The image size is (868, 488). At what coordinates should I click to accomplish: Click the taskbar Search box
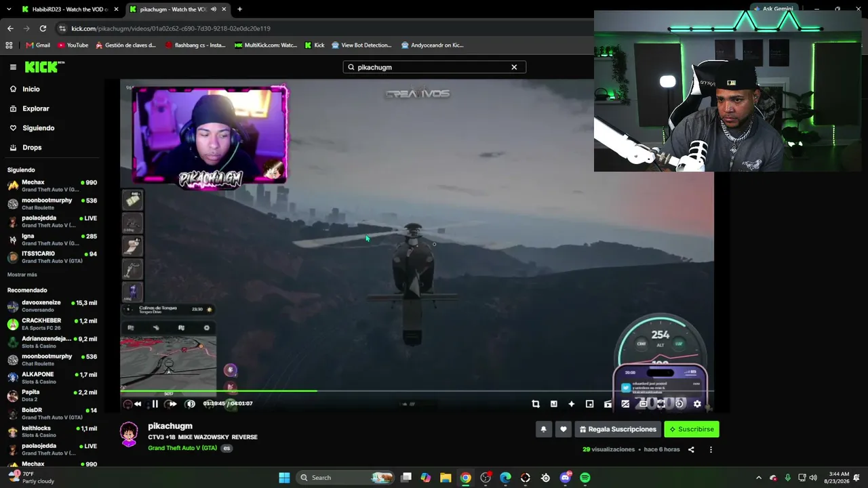(x=346, y=478)
